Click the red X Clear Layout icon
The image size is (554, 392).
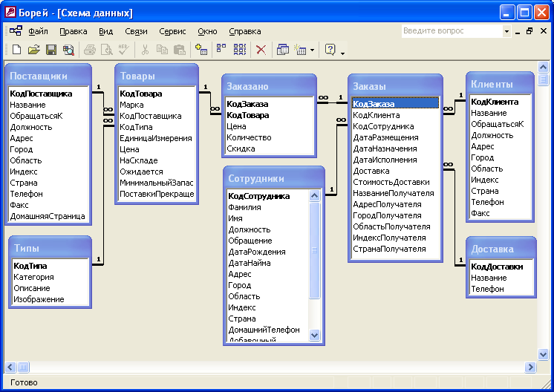[261, 50]
